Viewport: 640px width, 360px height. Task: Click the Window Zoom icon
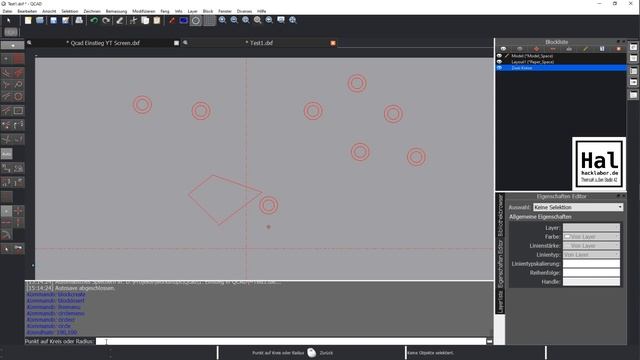pos(281,20)
